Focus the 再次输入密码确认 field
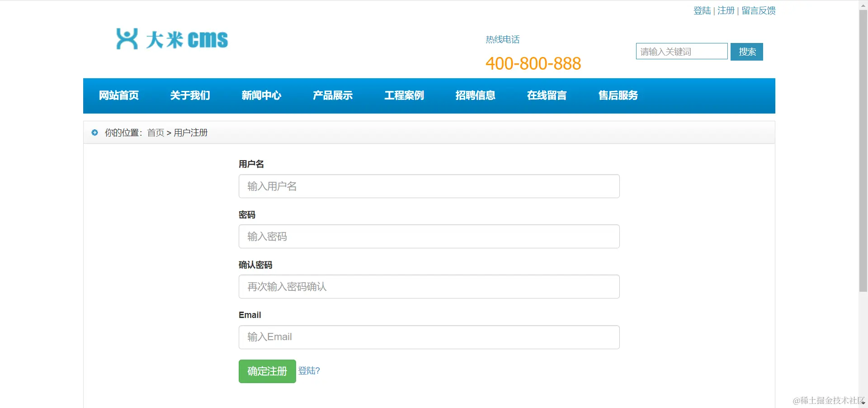 429,286
